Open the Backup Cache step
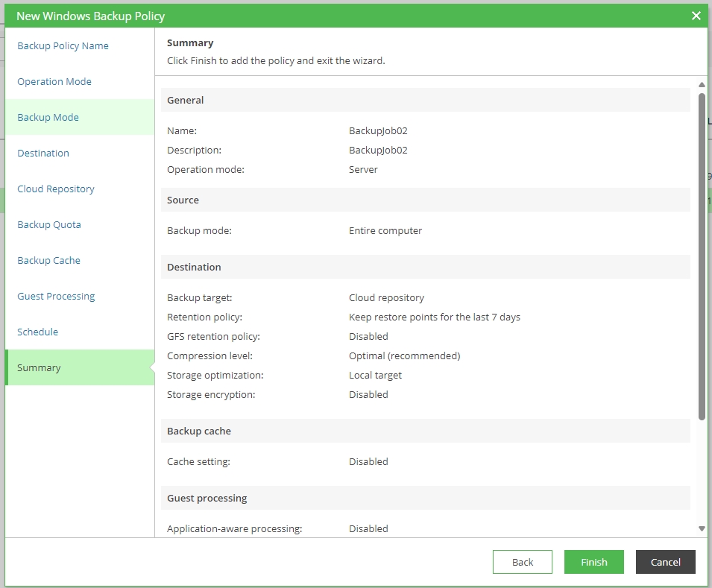The height and width of the screenshot is (588, 712). [x=48, y=260]
